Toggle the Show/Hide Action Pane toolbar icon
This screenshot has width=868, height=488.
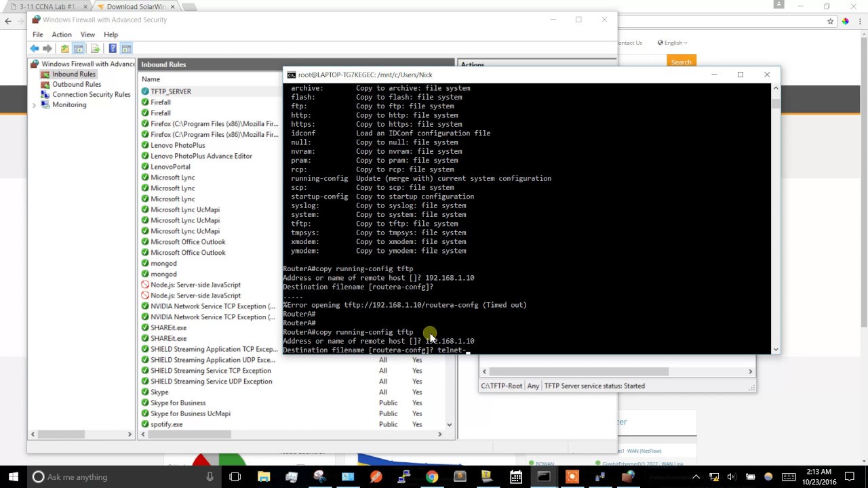[126, 49]
